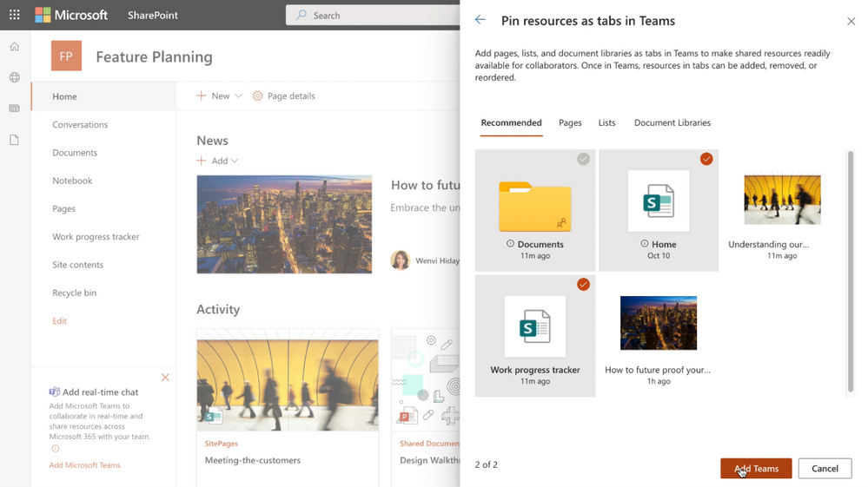This screenshot has height=487, width=868.
Task: Click the Page details button
Action: point(283,95)
